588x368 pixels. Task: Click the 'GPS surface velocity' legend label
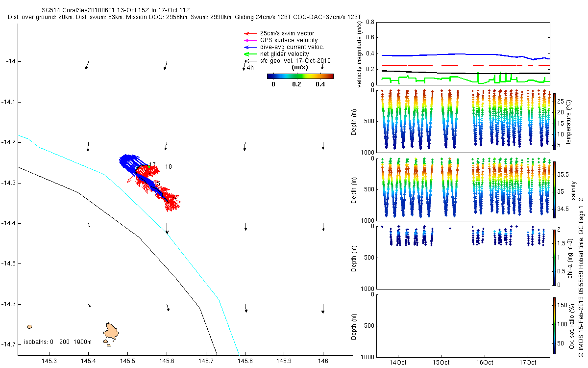click(x=289, y=40)
